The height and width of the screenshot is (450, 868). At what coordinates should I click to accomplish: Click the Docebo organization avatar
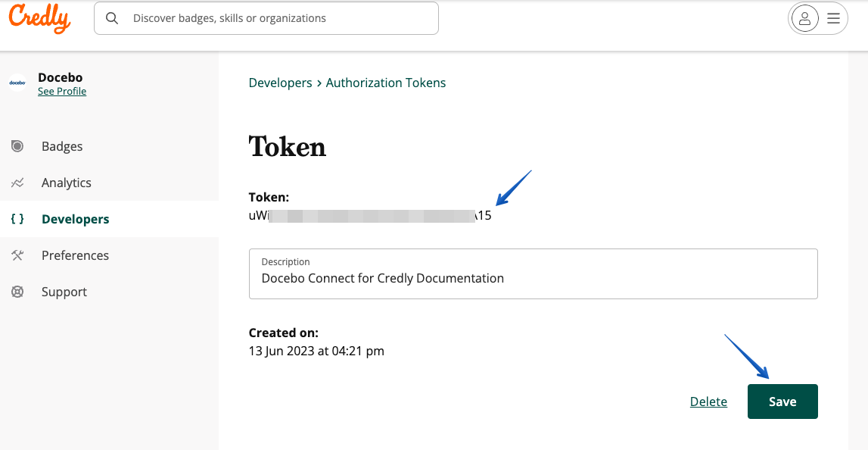click(17, 83)
